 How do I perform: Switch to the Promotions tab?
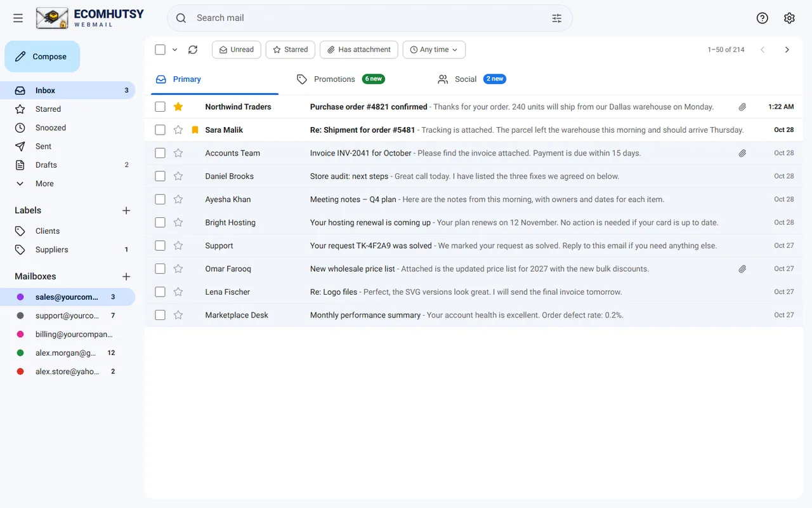pos(341,79)
